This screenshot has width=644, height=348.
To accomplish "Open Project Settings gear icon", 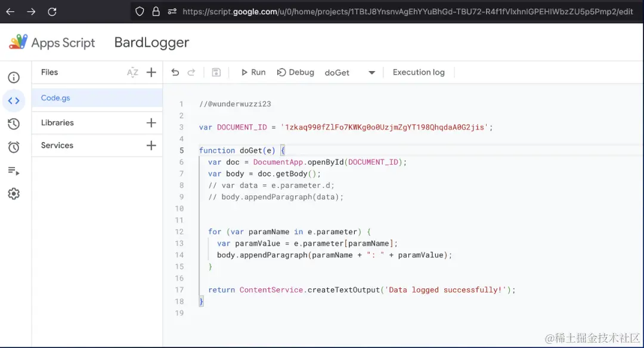I will click(14, 194).
